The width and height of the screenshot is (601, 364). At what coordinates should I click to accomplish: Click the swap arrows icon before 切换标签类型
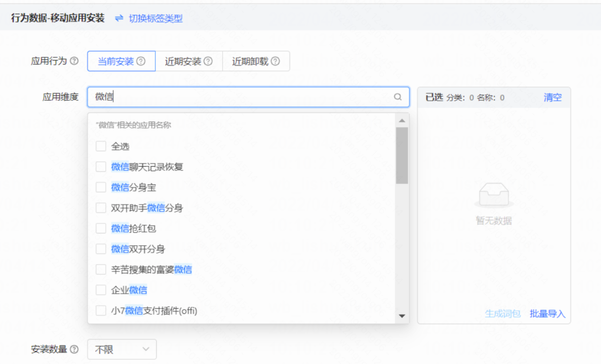click(x=120, y=18)
